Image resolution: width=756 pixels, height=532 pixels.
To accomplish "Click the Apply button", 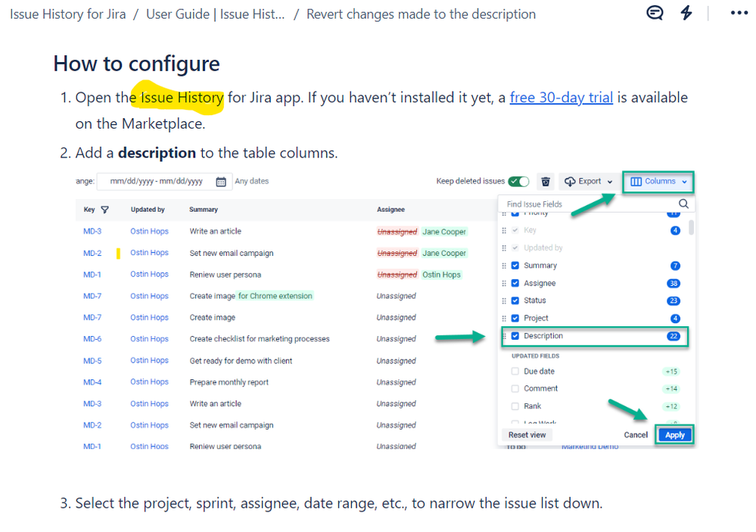I will coord(674,435).
